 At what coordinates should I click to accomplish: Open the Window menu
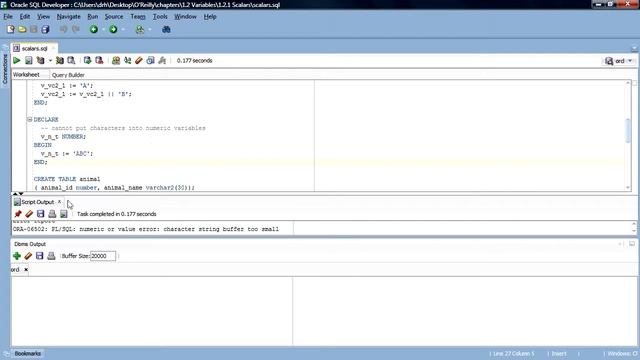tap(185, 17)
